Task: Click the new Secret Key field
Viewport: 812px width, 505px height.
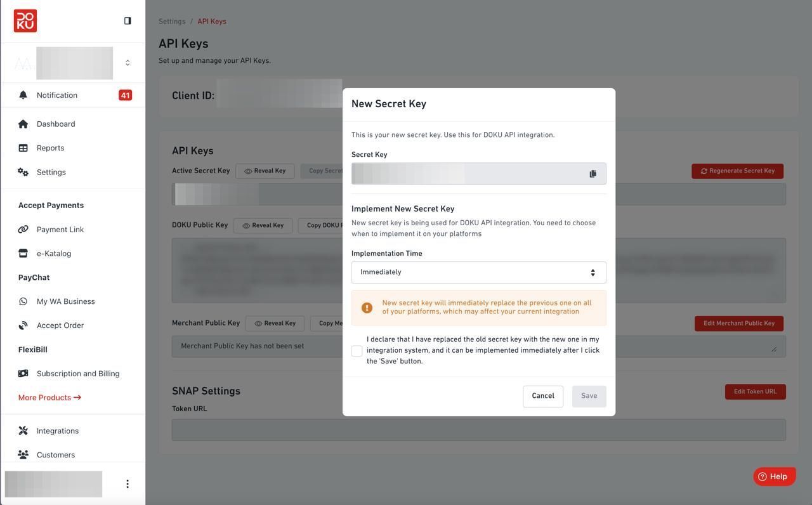Action: pyautogui.click(x=479, y=174)
